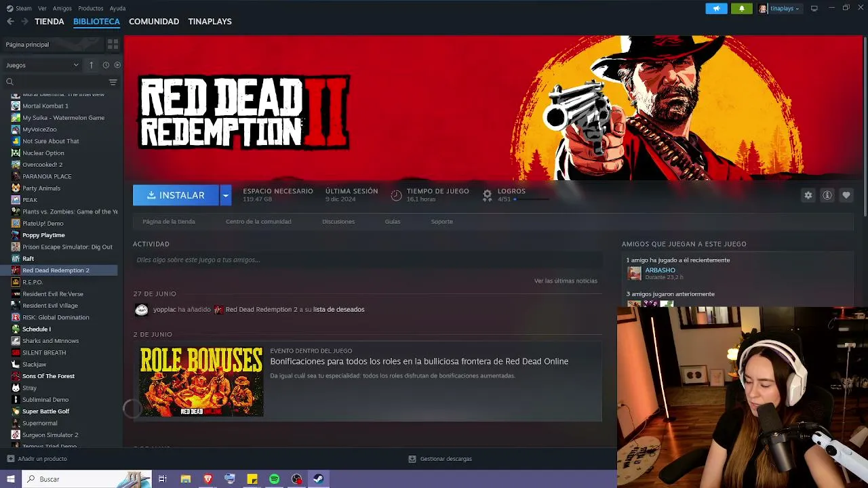Open the collections grid view icon
Screen dimensions: 868x488
(x=113, y=44)
